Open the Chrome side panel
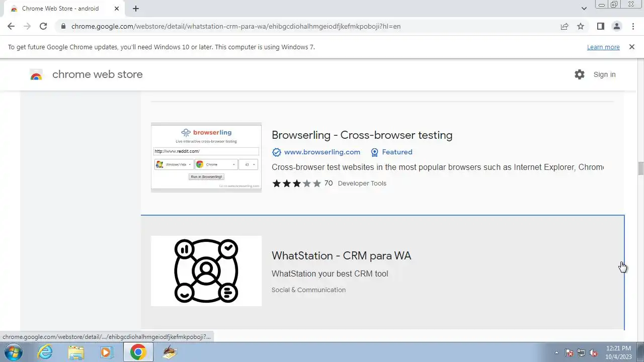The height and width of the screenshot is (362, 644). pos(600,26)
